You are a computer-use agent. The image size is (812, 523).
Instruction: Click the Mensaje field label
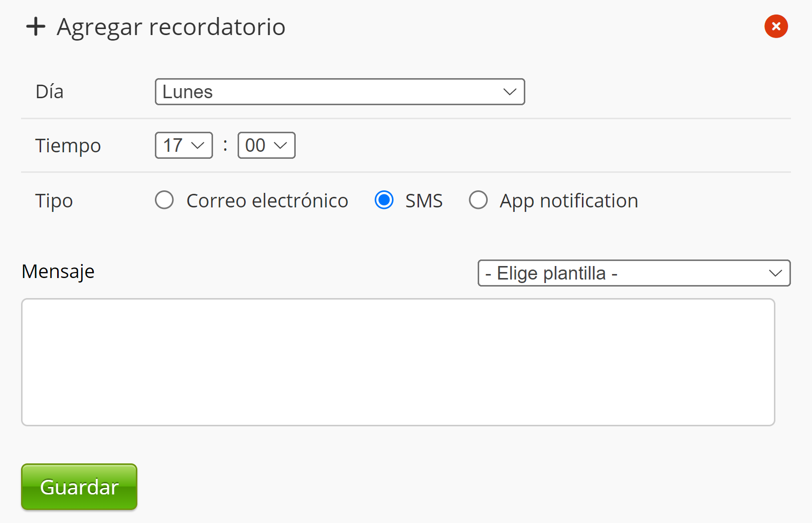click(58, 272)
